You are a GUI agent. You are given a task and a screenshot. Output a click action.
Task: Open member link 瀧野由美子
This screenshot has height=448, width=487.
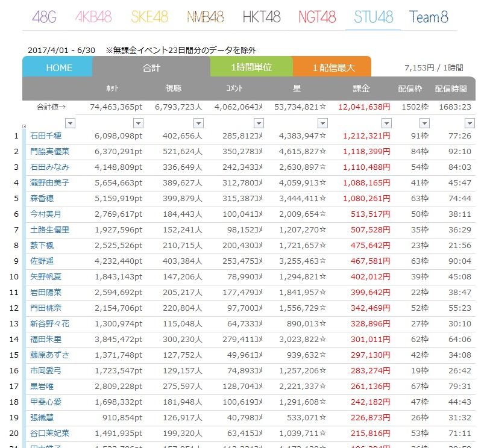click(49, 182)
